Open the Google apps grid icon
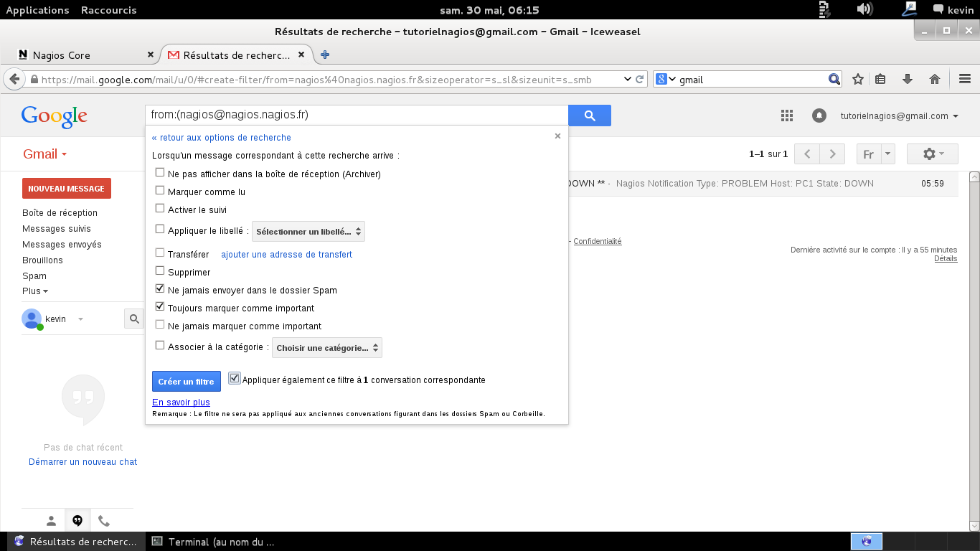The width and height of the screenshot is (980, 551). tap(786, 116)
